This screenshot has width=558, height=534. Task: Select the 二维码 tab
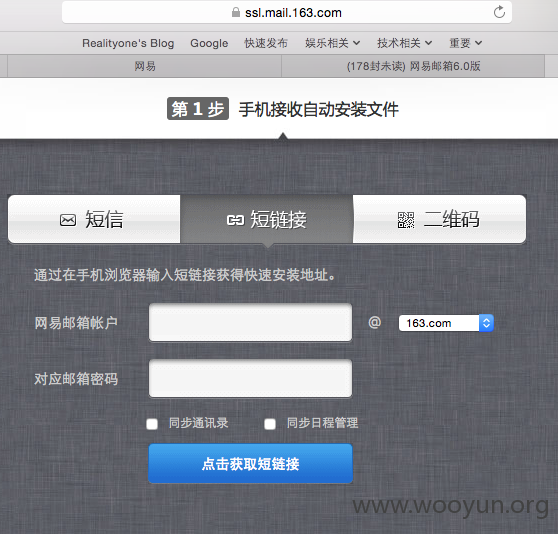point(439,219)
